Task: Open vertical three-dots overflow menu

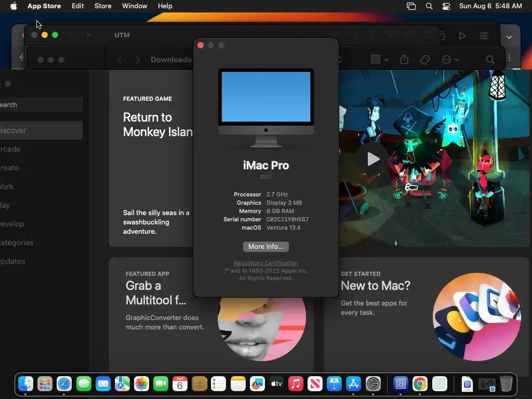Action: pyautogui.click(x=509, y=58)
